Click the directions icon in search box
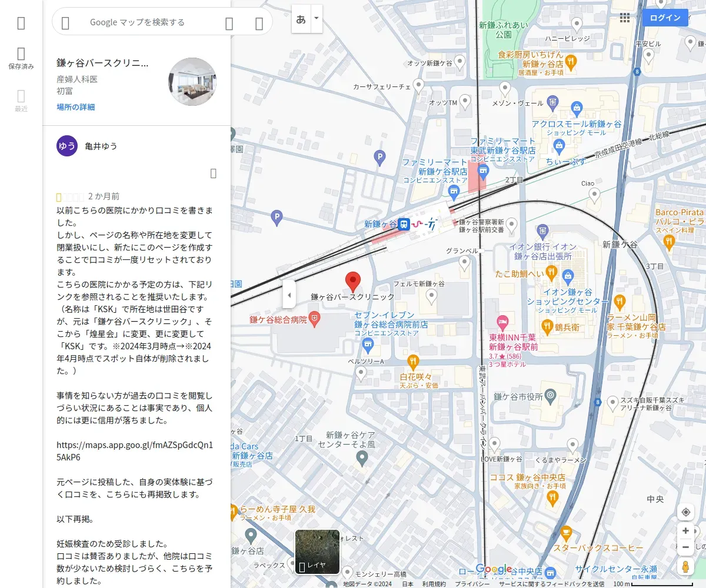Viewport: 706px width, 588px height. coord(259,23)
